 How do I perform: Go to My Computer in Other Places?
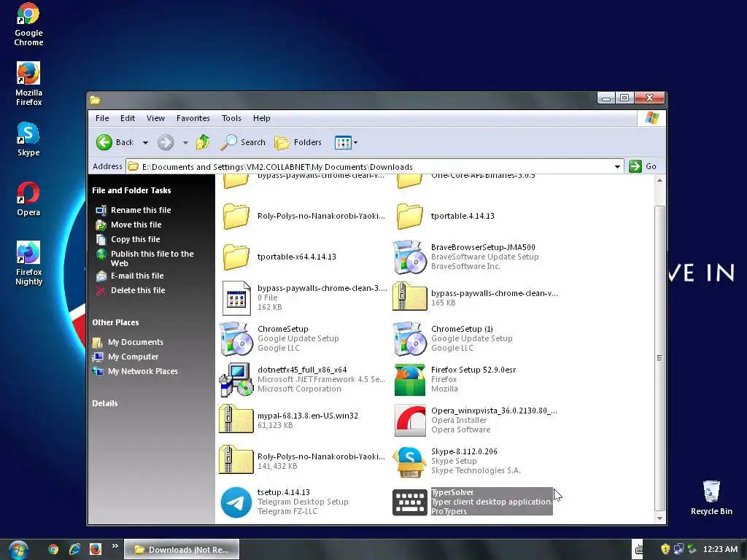tap(133, 357)
